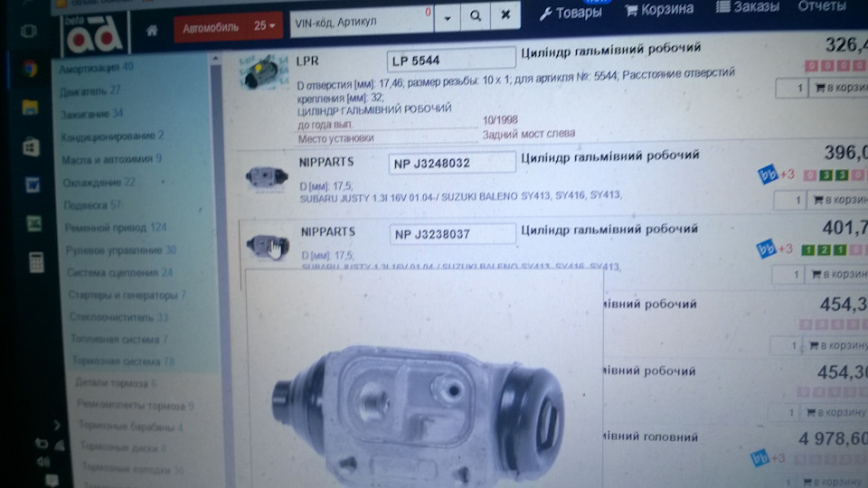
Task: Open the Ремкомплекты тормоза 9 subcategory
Action: point(135,406)
